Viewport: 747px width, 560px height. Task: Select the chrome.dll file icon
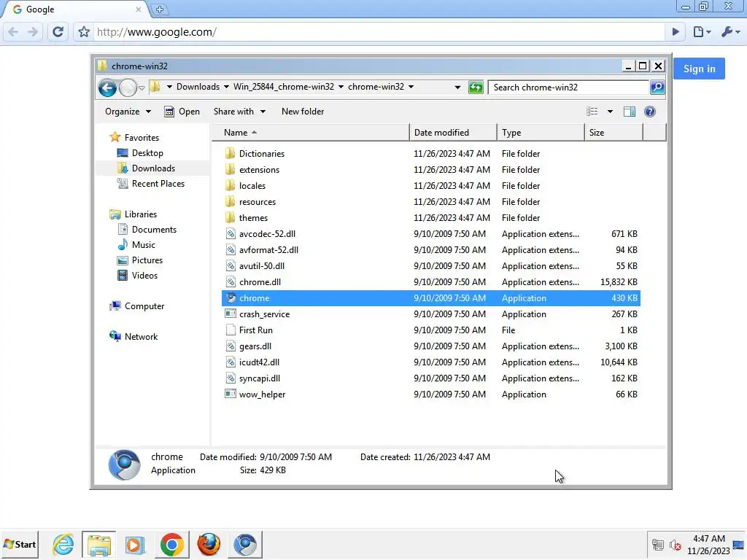tap(231, 282)
